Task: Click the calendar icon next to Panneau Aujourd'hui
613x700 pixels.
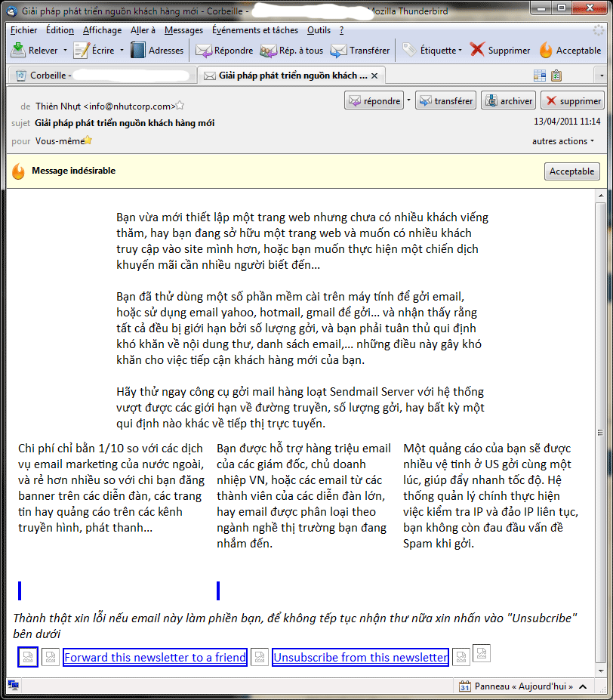Action: click(465, 686)
